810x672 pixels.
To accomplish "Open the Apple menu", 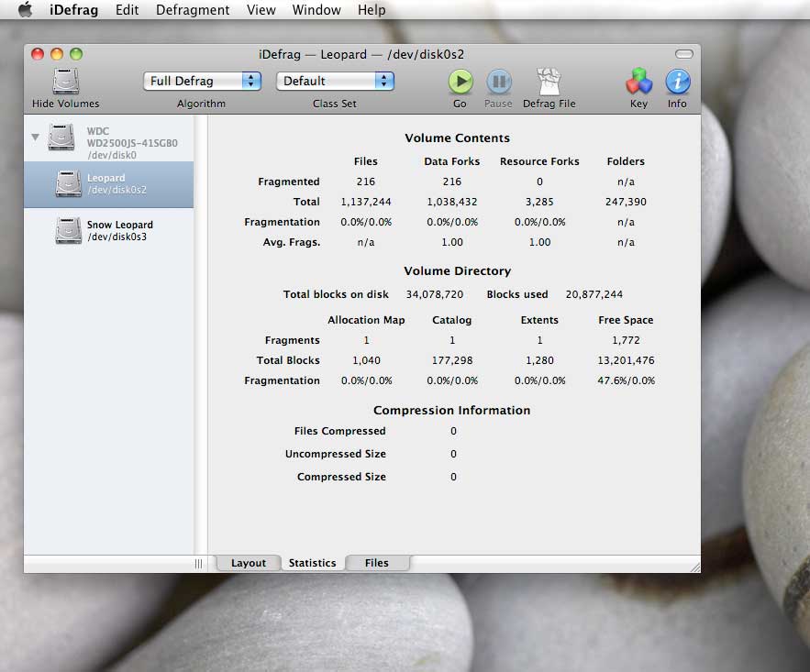I will coord(25,10).
